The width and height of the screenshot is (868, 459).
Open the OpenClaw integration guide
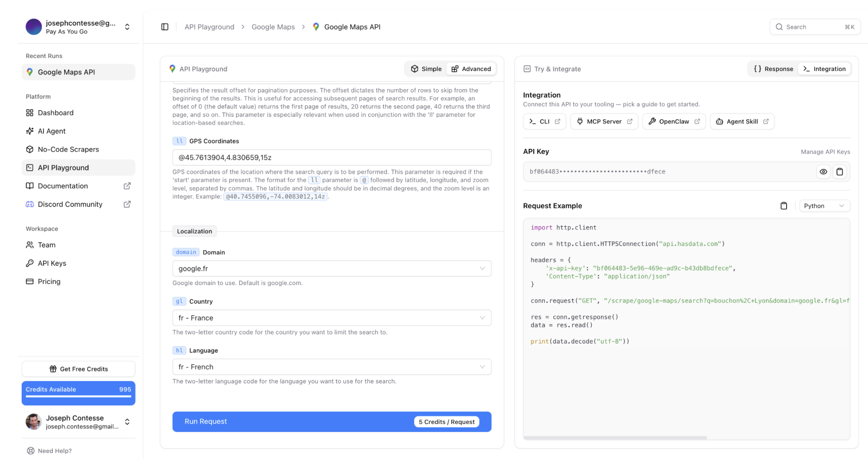click(674, 121)
